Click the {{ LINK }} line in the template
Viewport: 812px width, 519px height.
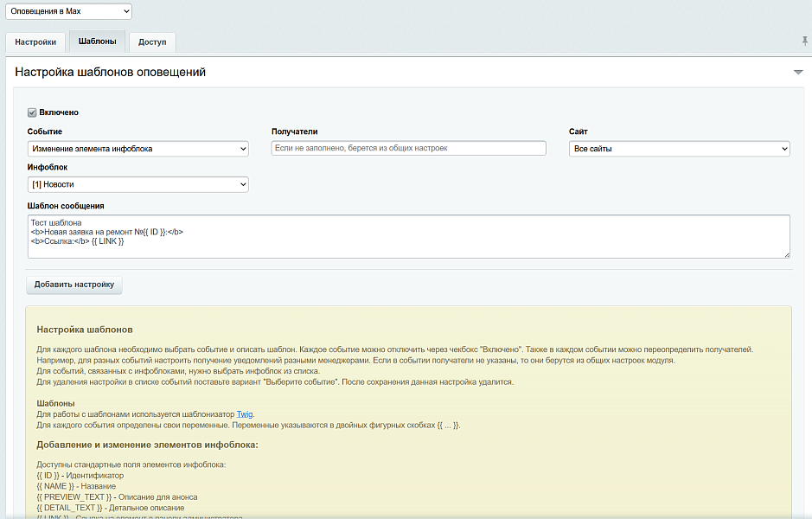(107, 241)
